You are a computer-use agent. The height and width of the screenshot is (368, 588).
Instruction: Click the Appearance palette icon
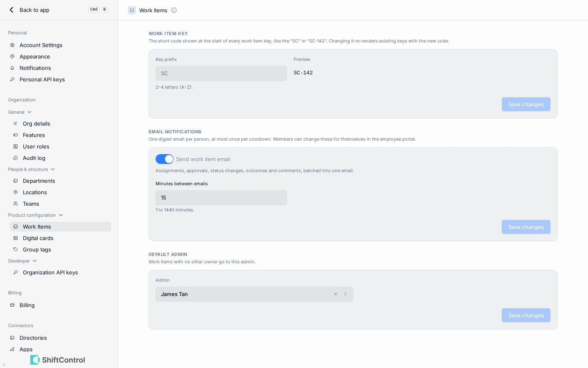pyautogui.click(x=12, y=56)
